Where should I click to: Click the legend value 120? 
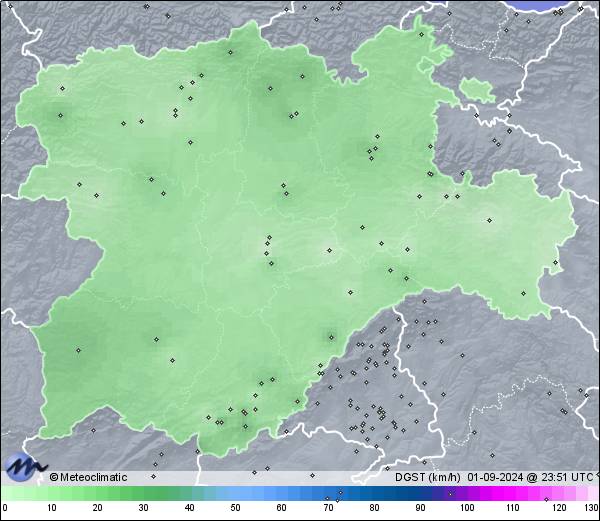pyautogui.click(x=559, y=508)
